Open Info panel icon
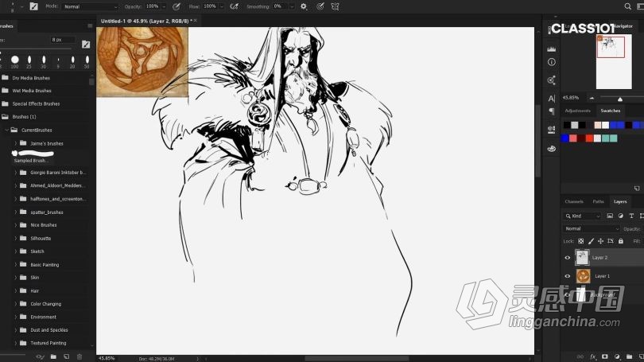This screenshot has width=644, height=362. [x=552, y=62]
